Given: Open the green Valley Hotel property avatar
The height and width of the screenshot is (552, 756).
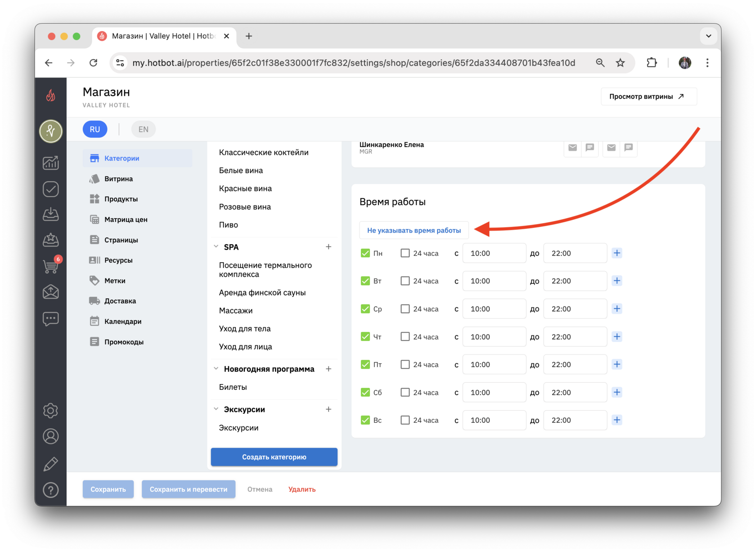Looking at the screenshot, I should [x=51, y=131].
